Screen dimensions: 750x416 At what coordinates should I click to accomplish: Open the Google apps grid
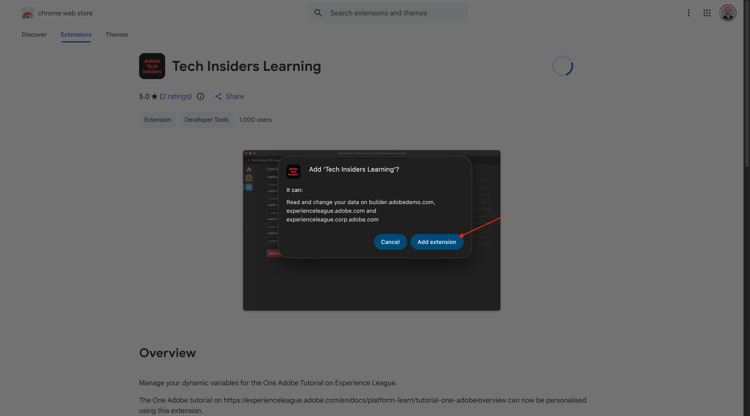(x=707, y=13)
